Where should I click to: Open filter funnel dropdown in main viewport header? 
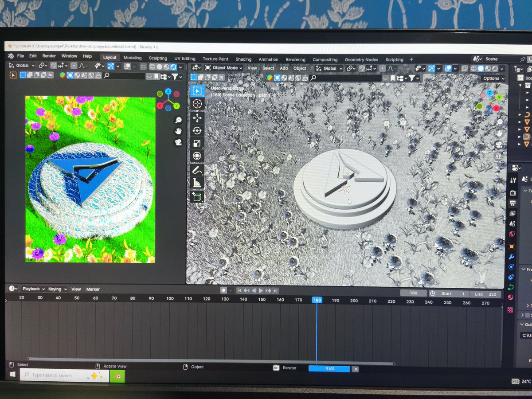tap(414, 78)
